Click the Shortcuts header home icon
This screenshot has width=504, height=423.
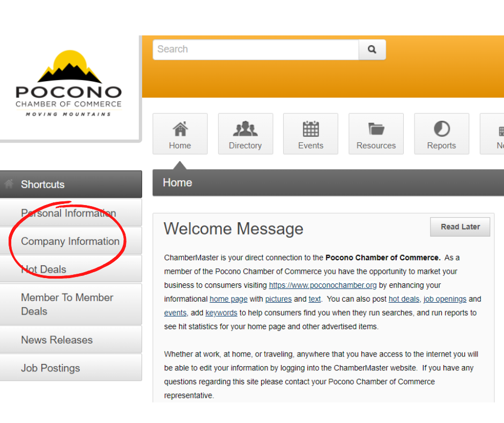(9, 184)
